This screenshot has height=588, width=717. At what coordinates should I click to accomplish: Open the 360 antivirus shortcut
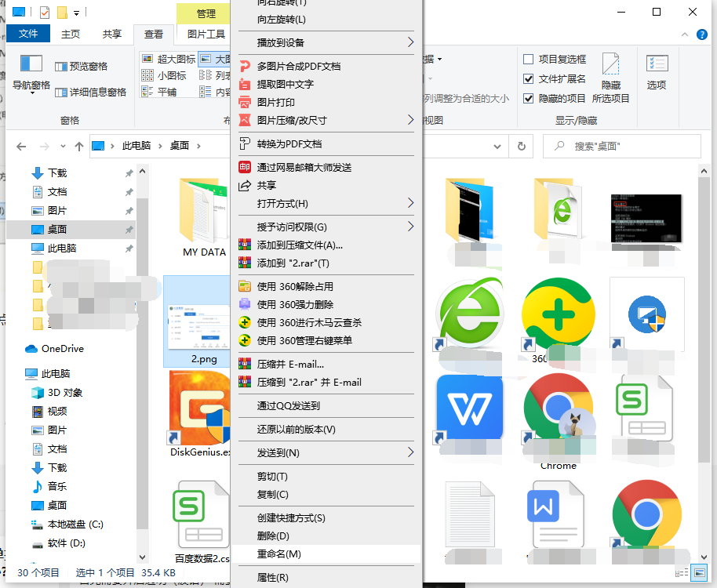tap(558, 312)
